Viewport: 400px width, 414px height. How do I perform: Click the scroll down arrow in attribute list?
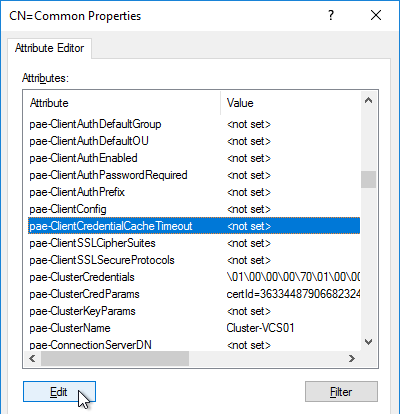pos(368,342)
